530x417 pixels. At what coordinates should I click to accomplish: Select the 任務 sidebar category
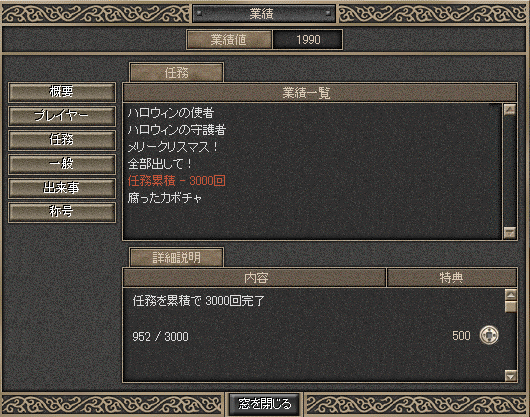coord(62,140)
